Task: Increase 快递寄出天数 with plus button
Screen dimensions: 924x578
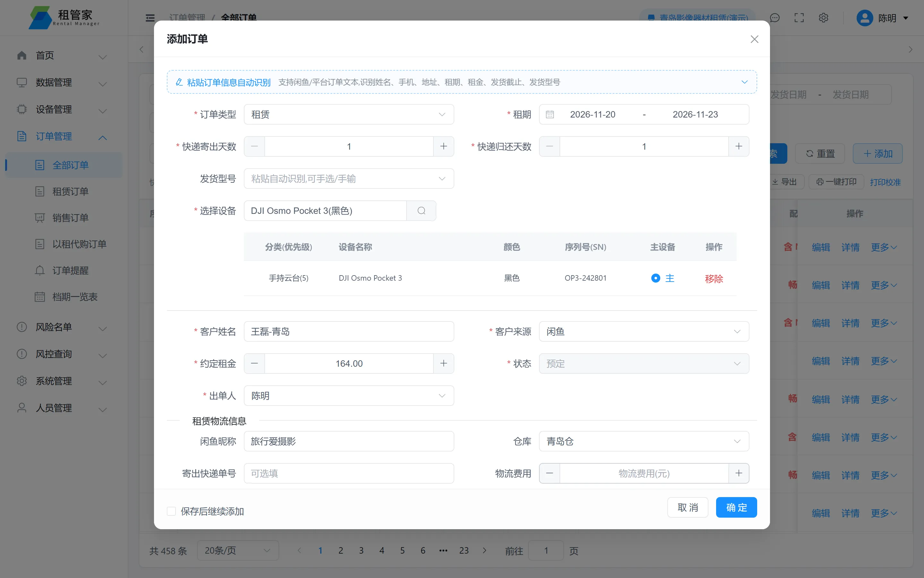Action: [444, 146]
